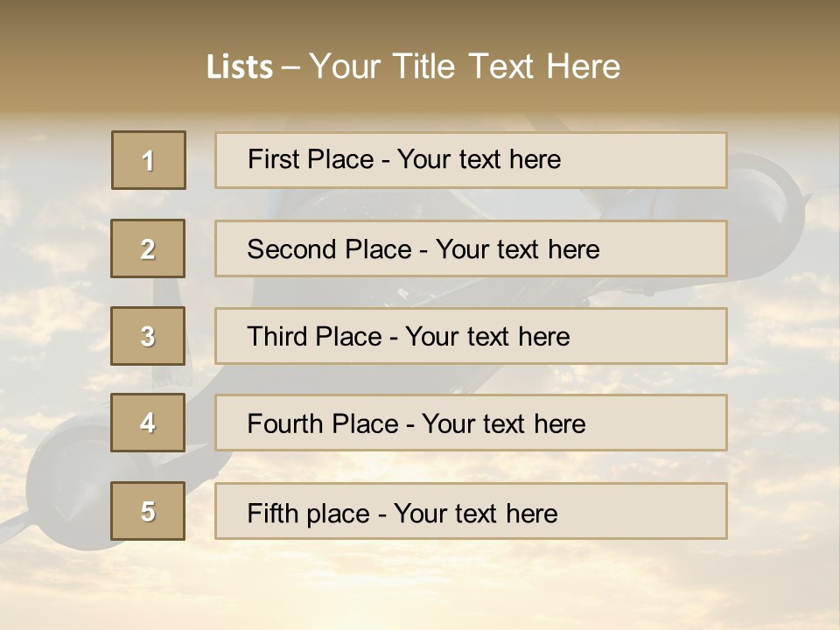
Task: Select the number 2 box
Action: 149,248
